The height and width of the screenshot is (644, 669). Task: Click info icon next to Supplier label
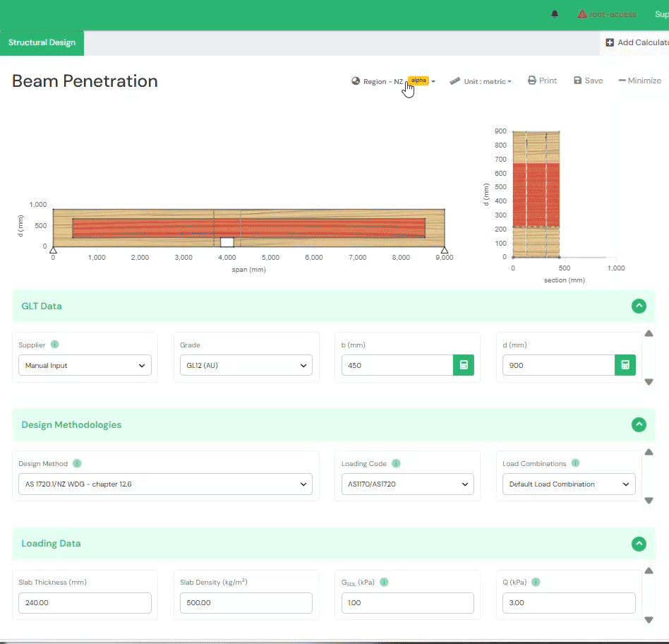[54, 345]
